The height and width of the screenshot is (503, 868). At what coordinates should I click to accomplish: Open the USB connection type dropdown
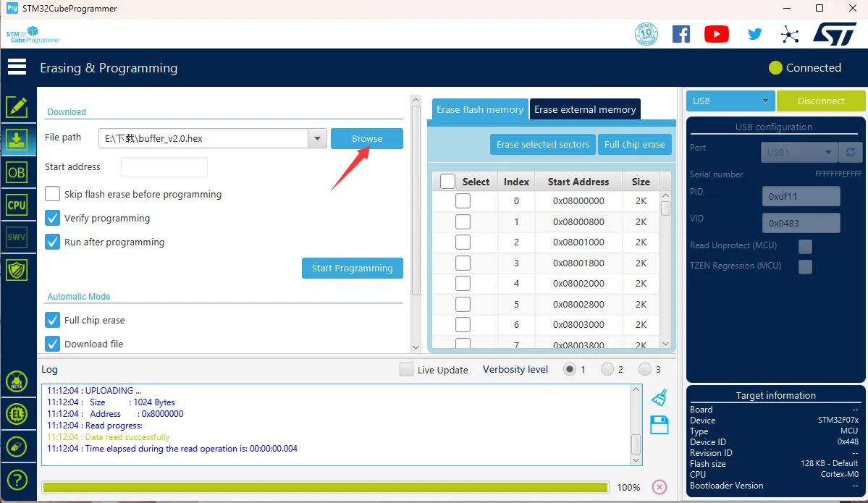point(730,101)
